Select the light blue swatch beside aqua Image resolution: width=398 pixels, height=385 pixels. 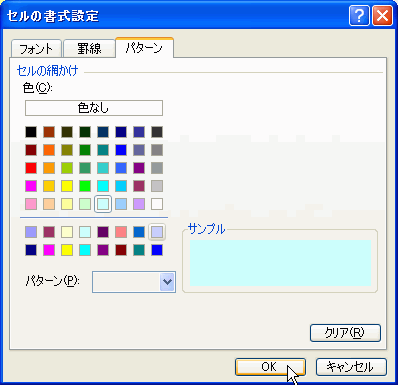coord(121,168)
